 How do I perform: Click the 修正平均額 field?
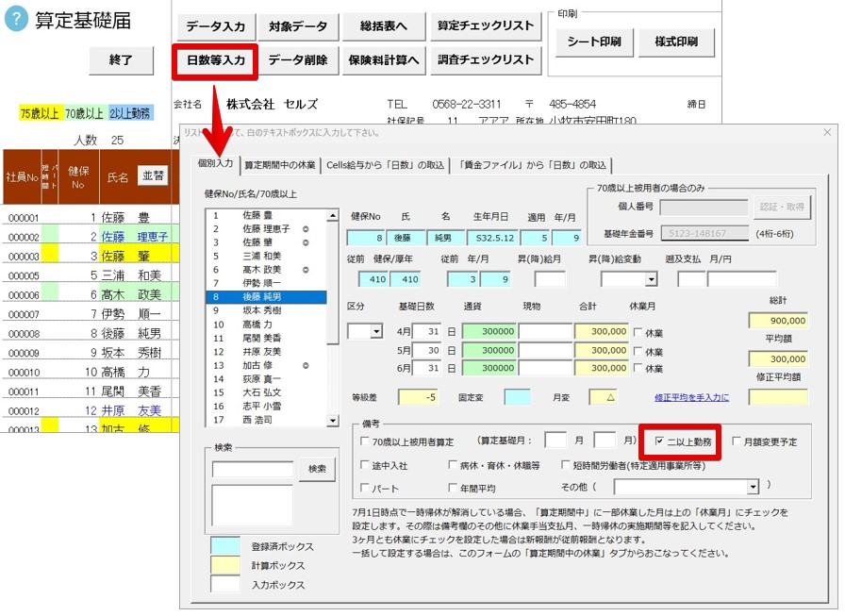click(778, 398)
